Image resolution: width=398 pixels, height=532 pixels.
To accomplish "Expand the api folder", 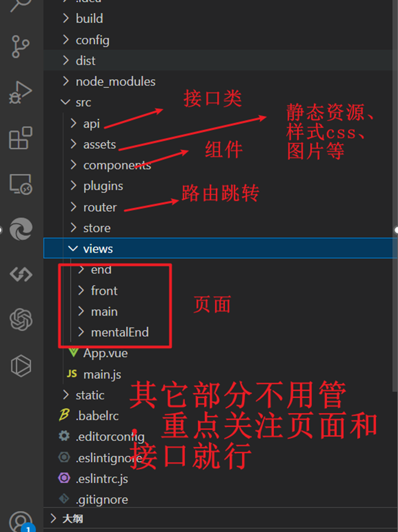I will point(220,124).
